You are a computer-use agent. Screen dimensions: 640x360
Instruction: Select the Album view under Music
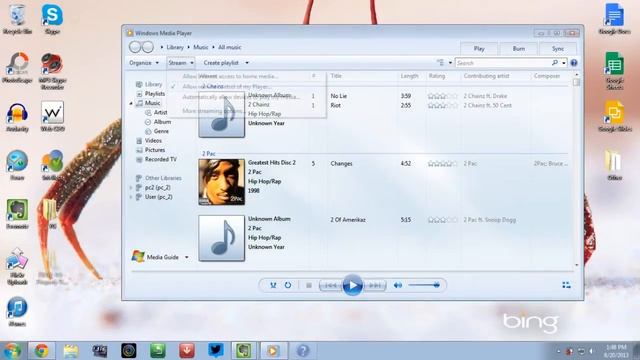coord(162,122)
